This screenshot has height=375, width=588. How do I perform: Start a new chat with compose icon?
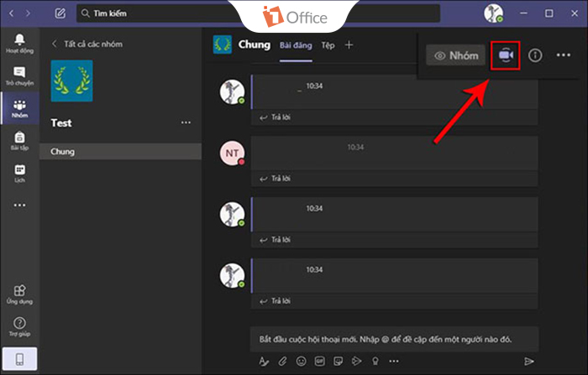[x=60, y=13]
